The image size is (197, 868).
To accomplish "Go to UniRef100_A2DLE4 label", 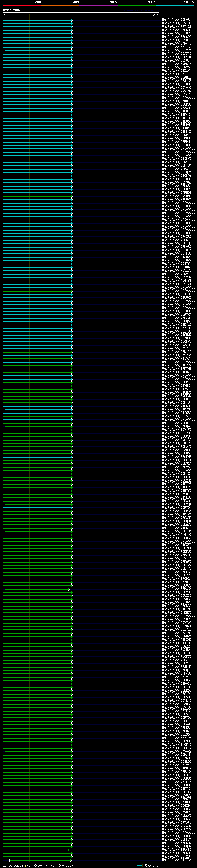I will tap(177, 460).
